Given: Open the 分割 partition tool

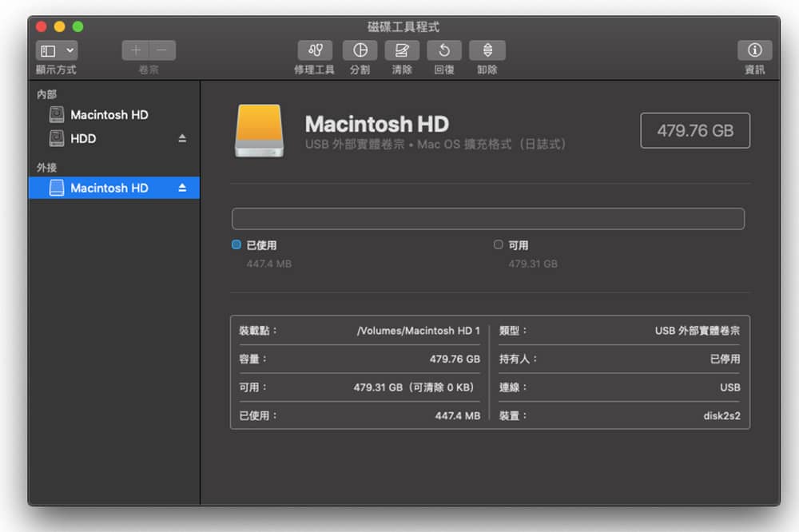Looking at the screenshot, I should point(360,50).
